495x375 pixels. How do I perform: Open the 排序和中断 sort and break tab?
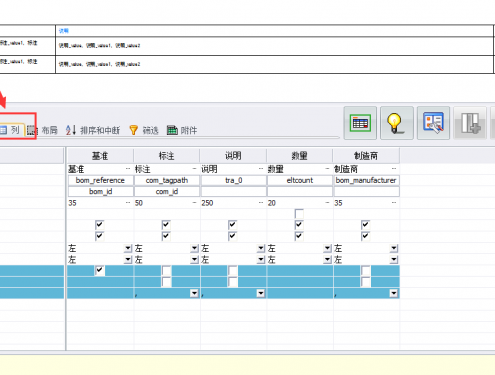pos(93,130)
